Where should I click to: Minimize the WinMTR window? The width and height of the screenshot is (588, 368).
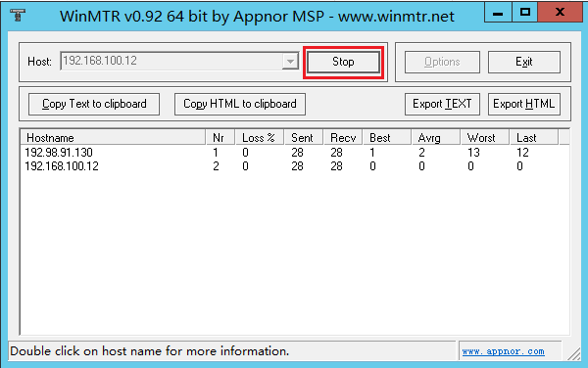(x=498, y=13)
